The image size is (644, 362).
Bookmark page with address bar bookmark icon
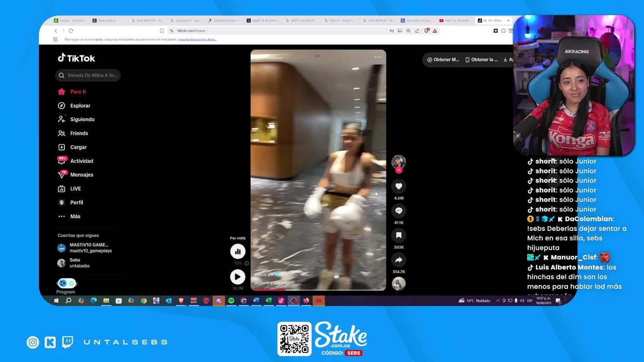(162, 31)
